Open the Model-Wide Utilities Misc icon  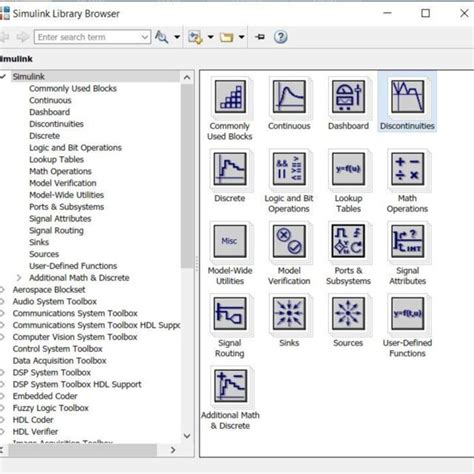pos(230,241)
